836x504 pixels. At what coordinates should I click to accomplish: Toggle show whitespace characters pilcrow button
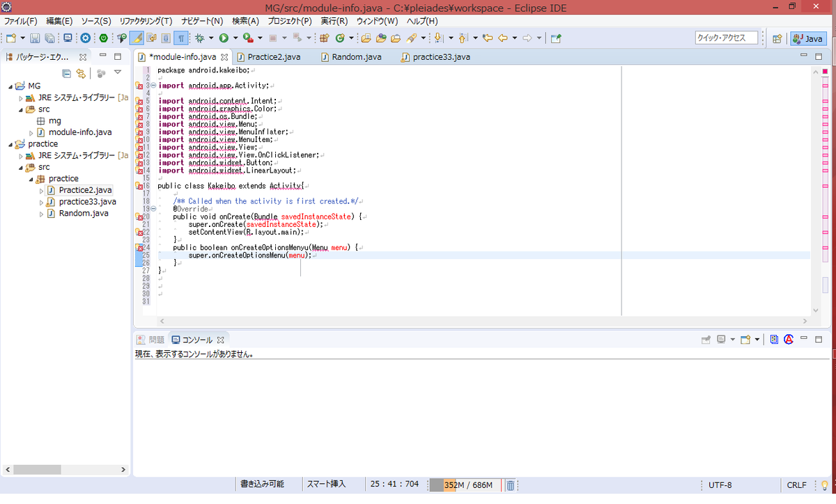pos(181,38)
